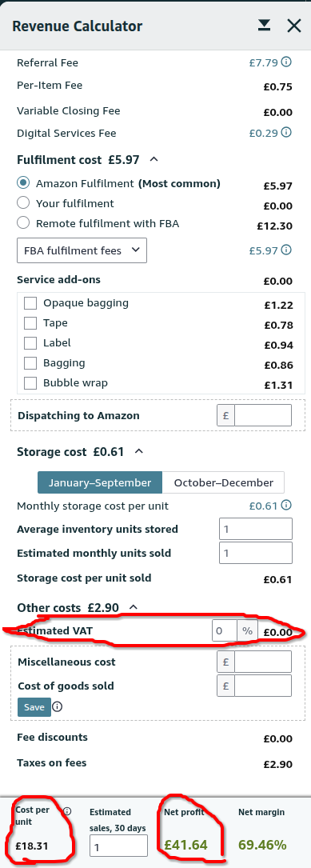
Task: Tick the Opaque bagging checkbox
Action: 30,303
